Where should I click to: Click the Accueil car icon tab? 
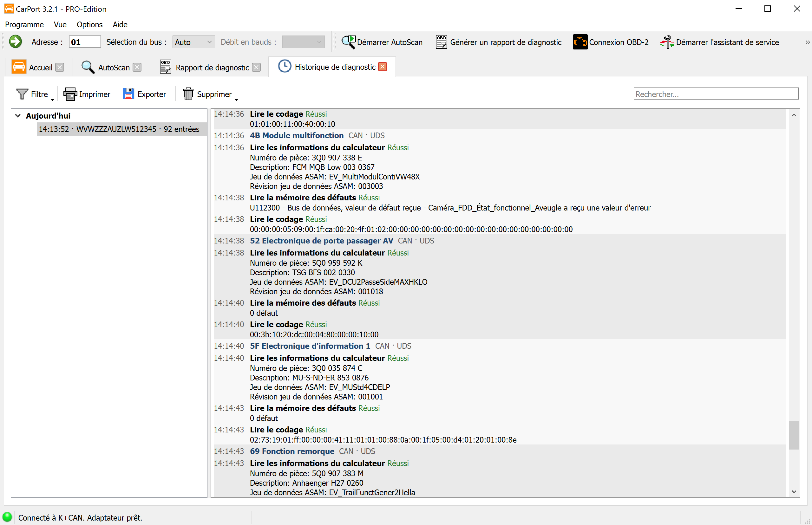point(19,67)
